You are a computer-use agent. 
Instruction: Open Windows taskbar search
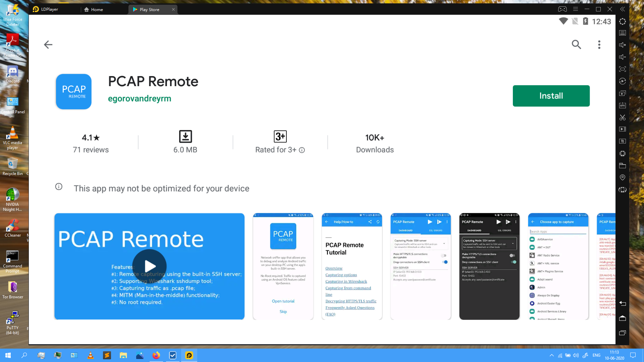[x=24, y=355]
